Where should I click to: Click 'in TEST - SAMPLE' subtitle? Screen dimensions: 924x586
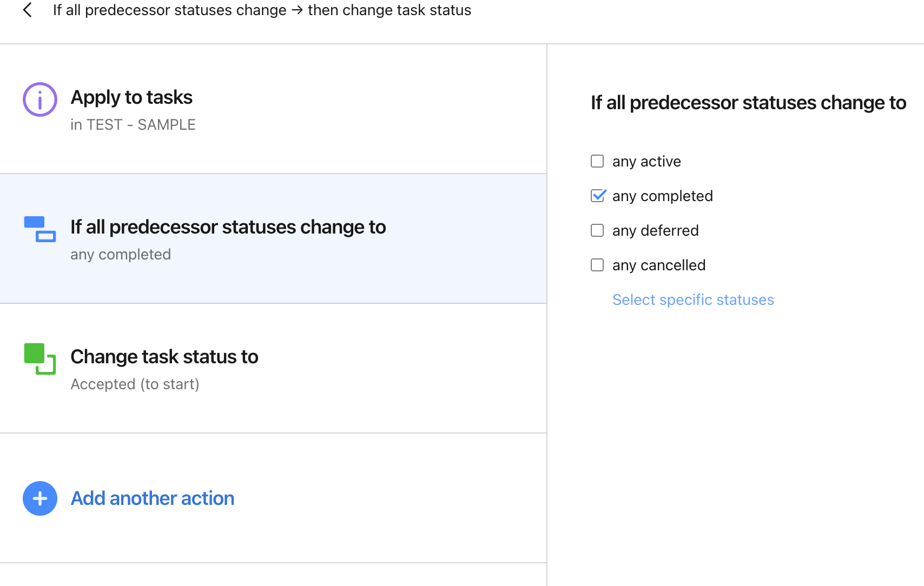(x=133, y=125)
